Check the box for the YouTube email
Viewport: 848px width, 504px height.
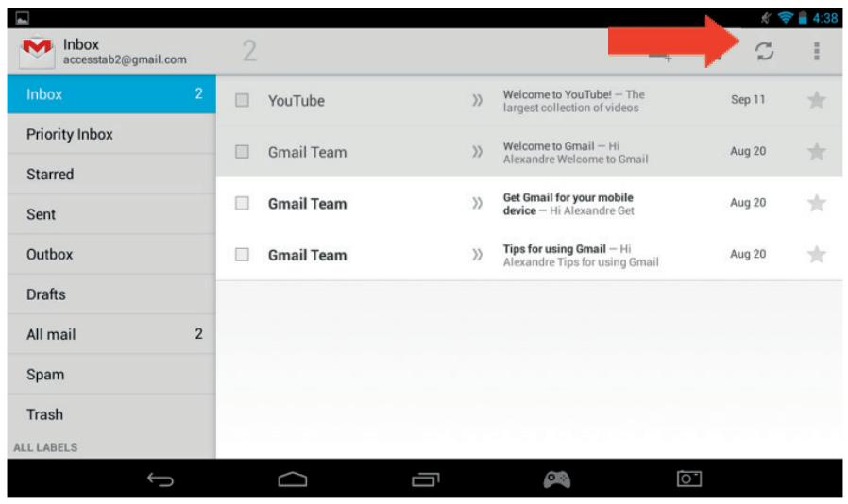click(242, 100)
